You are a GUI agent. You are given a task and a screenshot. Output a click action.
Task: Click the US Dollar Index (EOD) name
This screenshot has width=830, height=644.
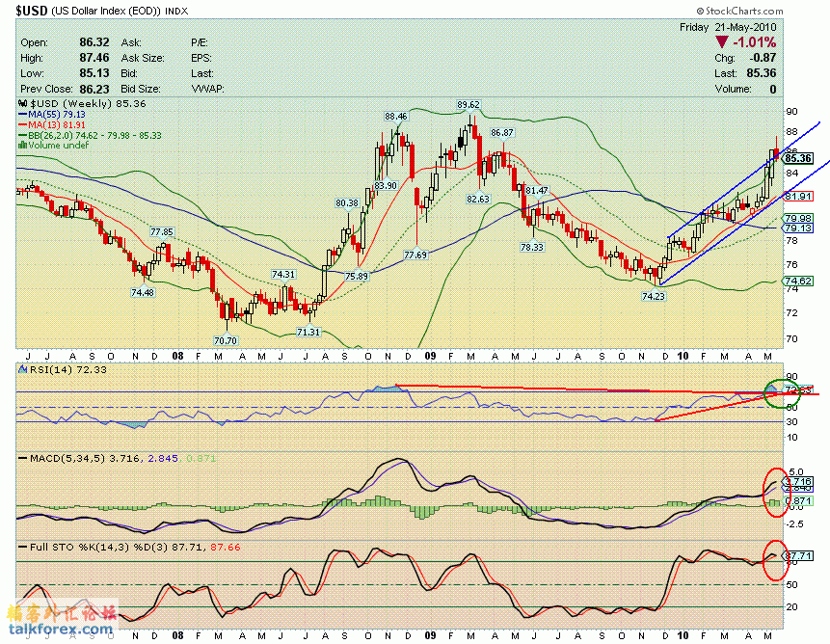coord(106,11)
